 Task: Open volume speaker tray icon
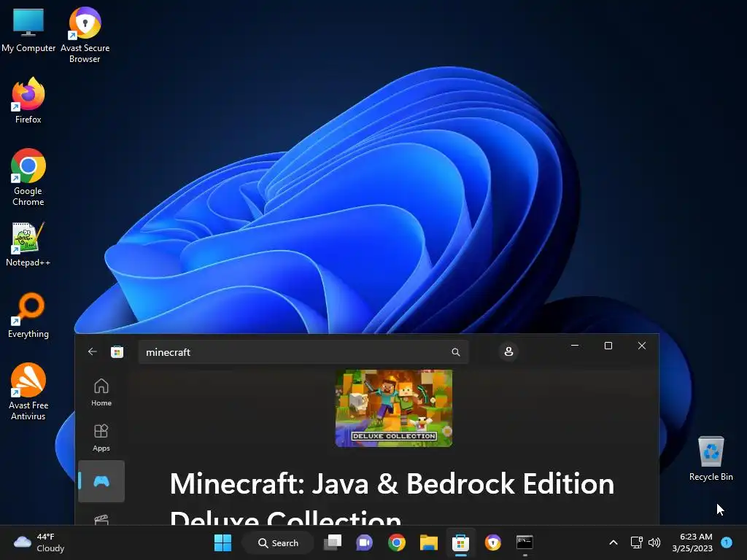tap(654, 542)
